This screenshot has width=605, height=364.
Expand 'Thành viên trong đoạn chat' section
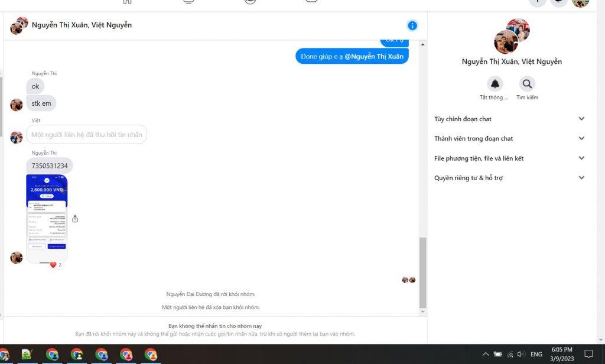509,138
